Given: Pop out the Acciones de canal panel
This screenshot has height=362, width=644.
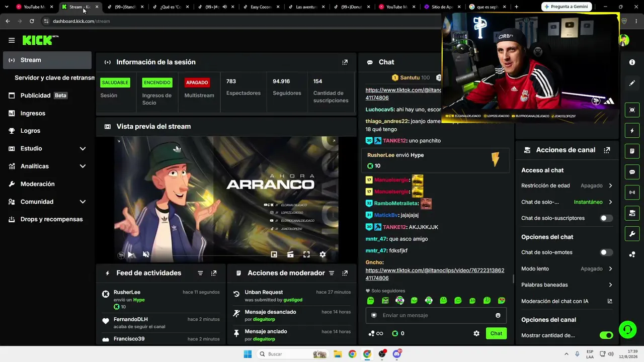Looking at the screenshot, I should click(x=607, y=150).
